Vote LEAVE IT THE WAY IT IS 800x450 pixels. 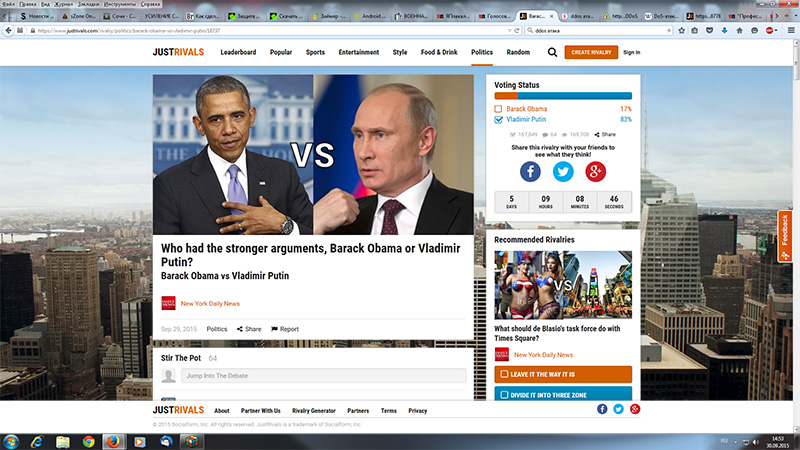pyautogui.click(x=563, y=374)
